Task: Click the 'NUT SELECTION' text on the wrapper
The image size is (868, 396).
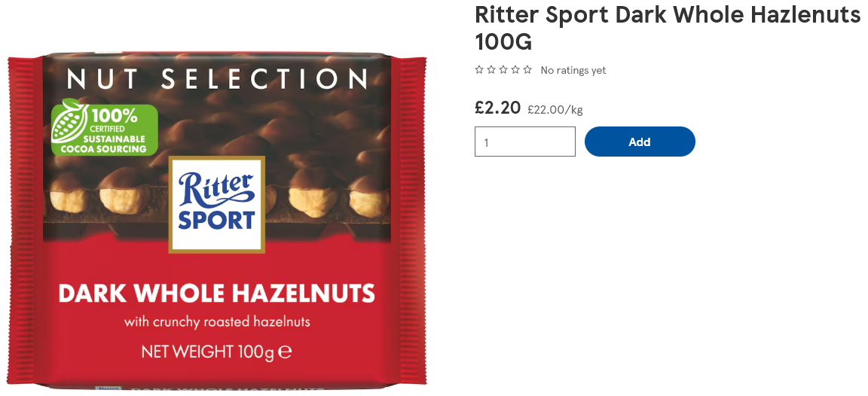Action: coord(217,79)
